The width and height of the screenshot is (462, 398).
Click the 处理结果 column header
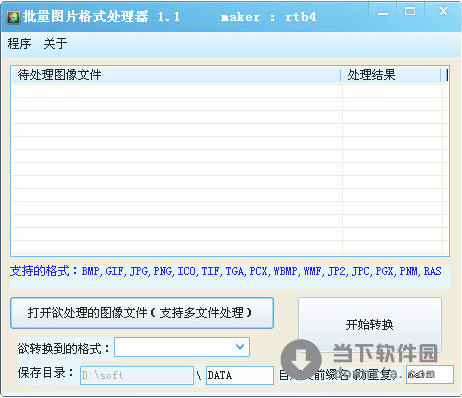click(x=391, y=75)
